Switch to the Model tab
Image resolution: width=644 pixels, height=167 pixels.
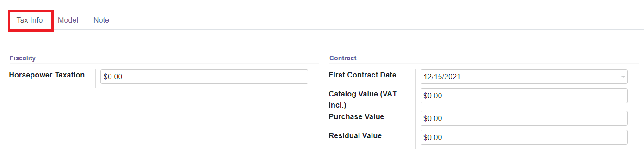[x=68, y=20]
